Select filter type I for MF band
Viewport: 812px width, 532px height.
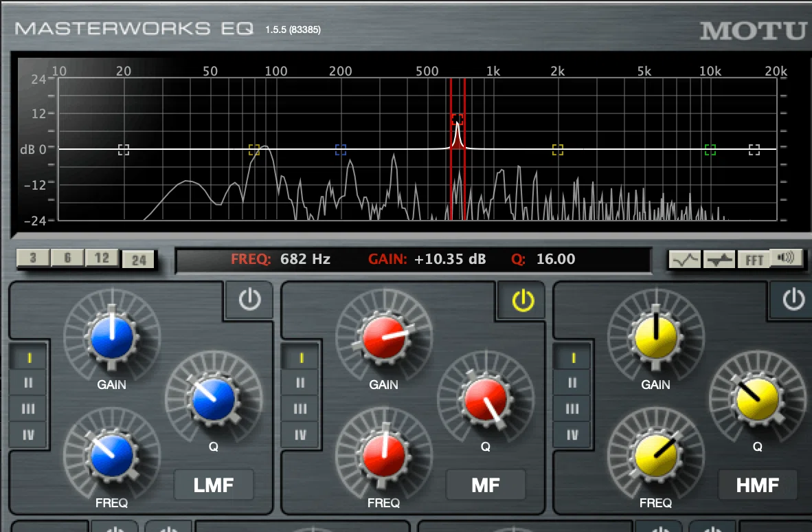pos(301,358)
